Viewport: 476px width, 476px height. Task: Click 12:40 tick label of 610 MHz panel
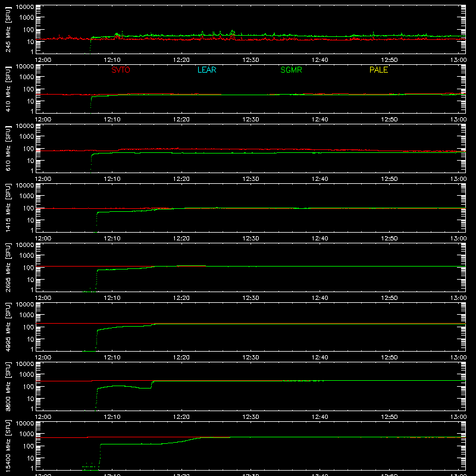(320, 179)
